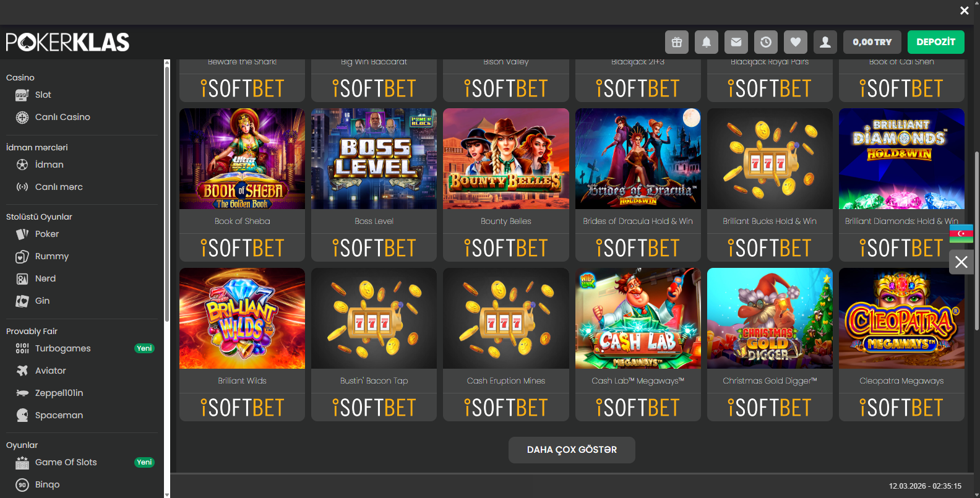Open the gift bonuses icon
Screen dimensions: 980x498
[x=677, y=42]
